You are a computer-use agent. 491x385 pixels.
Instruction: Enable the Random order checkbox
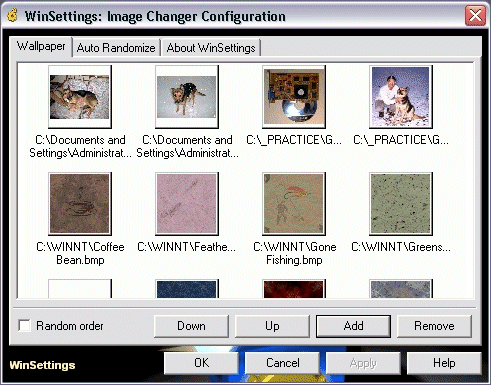[25, 326]
